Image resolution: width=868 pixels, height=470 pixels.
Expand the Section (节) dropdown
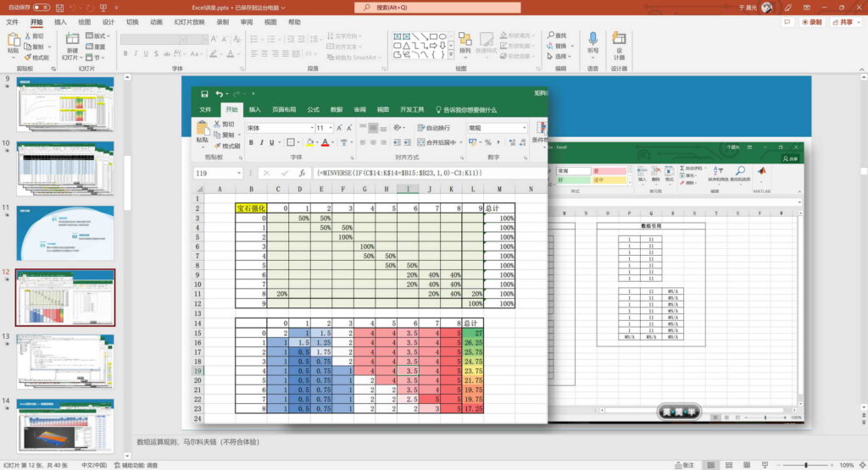[x=97, y=58]
